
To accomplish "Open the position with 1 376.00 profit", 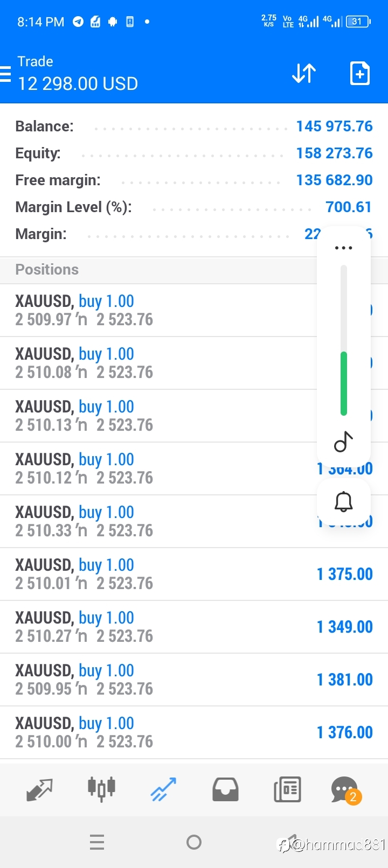I will coord(194,732).
